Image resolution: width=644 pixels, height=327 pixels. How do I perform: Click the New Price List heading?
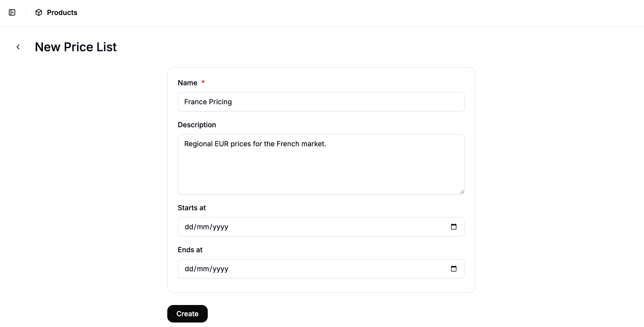pos(75,47)
